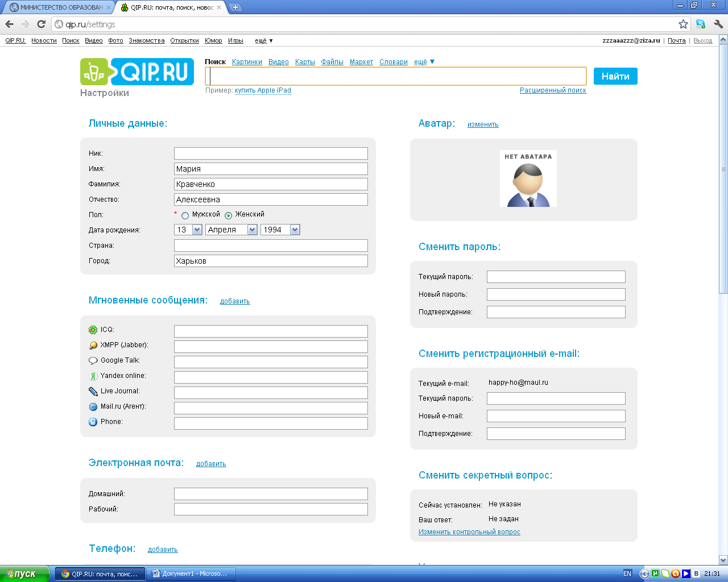
Task: Click the пуск Start button
Action: coord(24,573)
